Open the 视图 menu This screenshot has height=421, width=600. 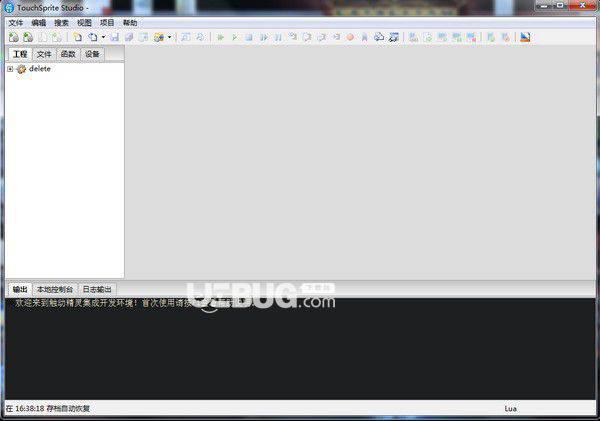tap(84, 23)
